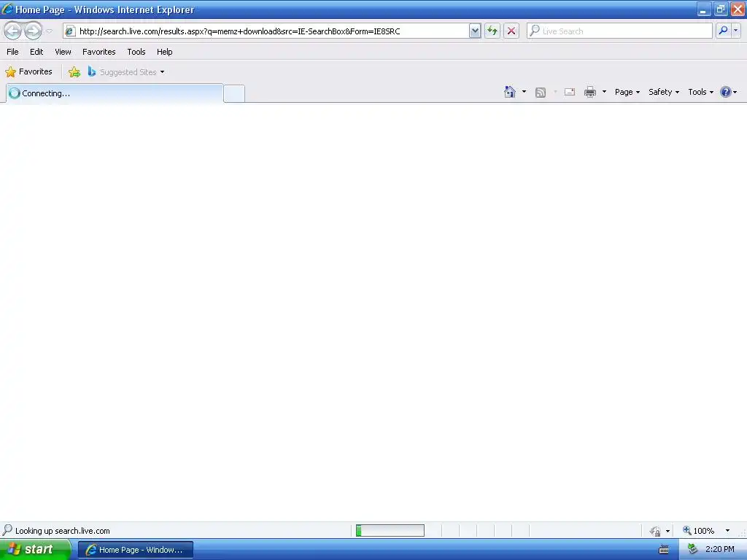Viewport: 747px width, 560px height.
Task: Click the 'Looking up search.live.com' status text
Action: (x=63, y=531)
